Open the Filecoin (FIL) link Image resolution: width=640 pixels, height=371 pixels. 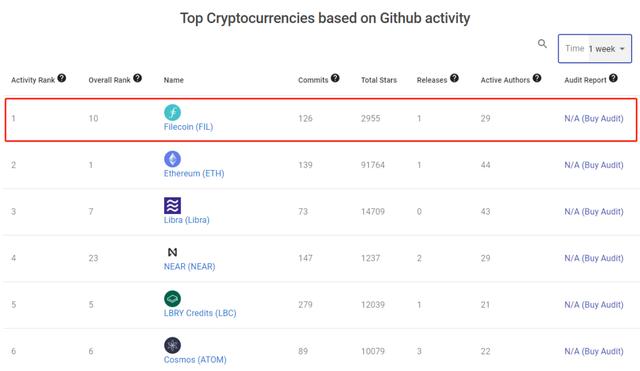click(188, 127)
